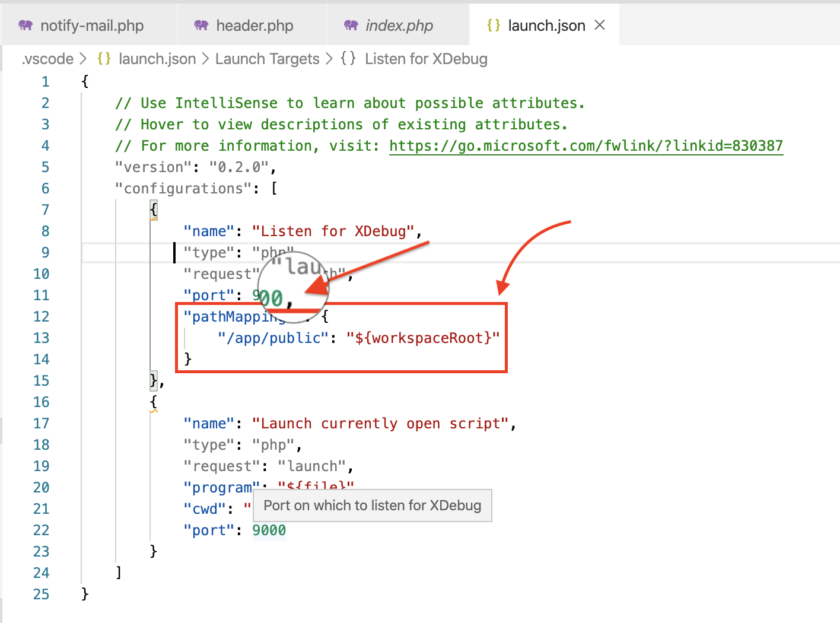This screenshot has height=623, width=840.
Task: Click the "Hover to view descriptions" comment line
Action: pos(342,125)
